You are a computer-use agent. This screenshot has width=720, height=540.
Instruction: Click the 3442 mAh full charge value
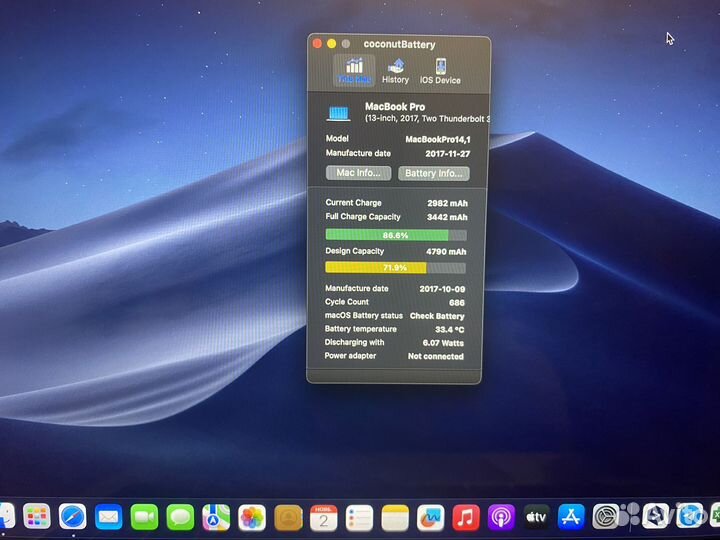click(x=447, y=217)
